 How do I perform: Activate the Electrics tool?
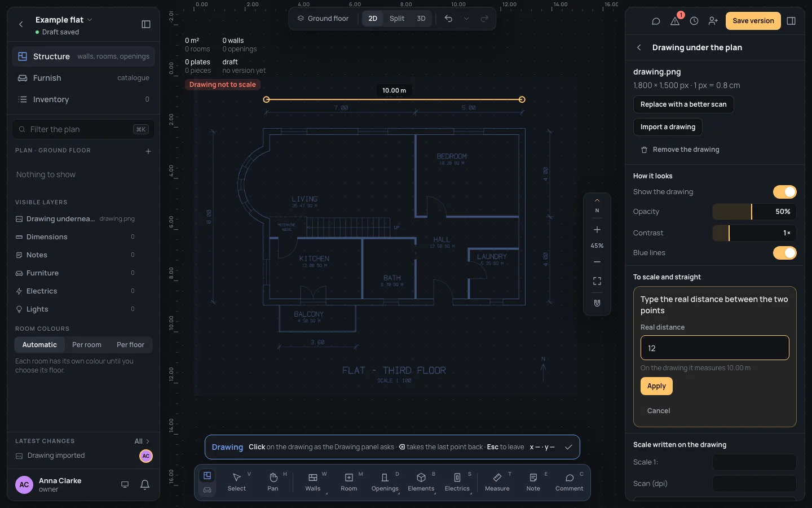[457, 483]
